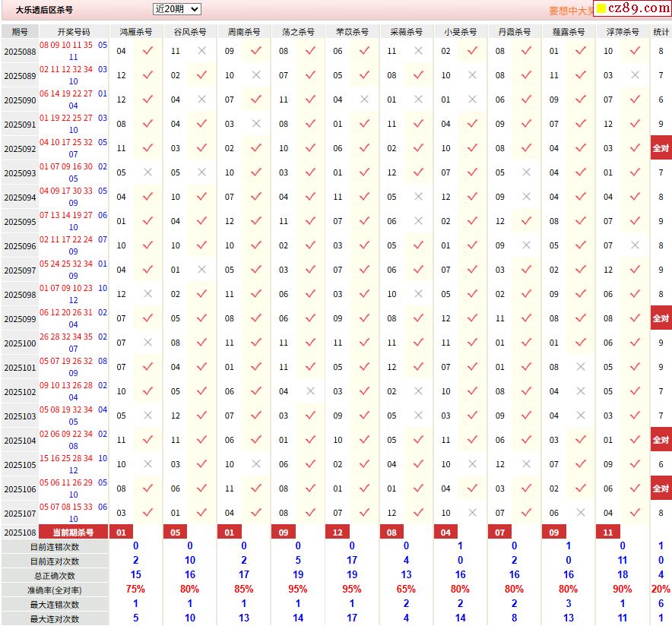Click the 全对 badge in row 2025099

[x=661, y=318]
